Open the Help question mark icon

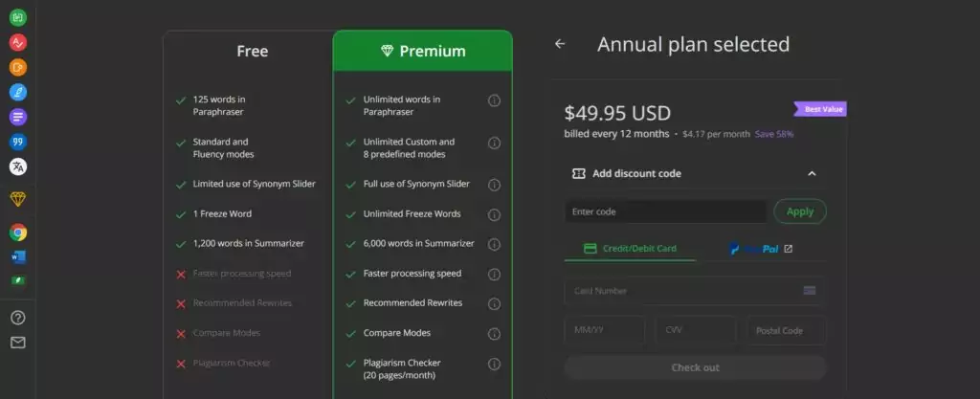pyautogui.click(x=18, y=318)
